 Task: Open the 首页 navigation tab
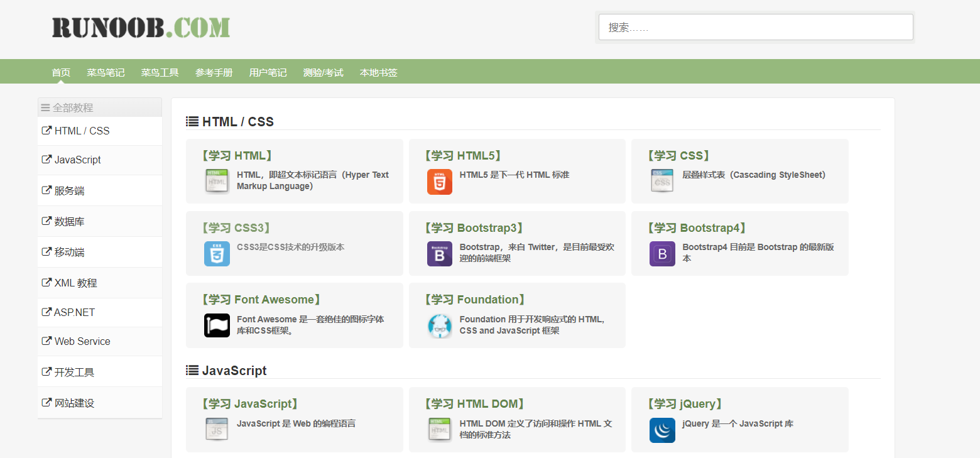[61, 73]
